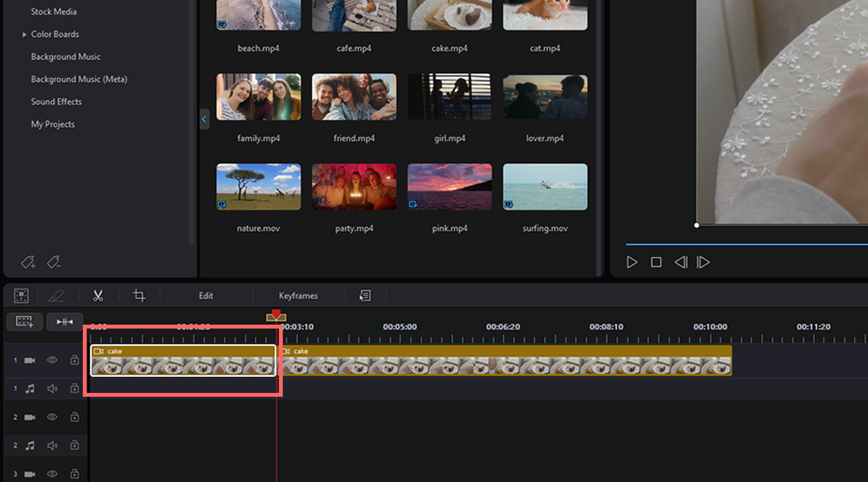Click the 00:10:00 ruler mark

pos(710,327)
